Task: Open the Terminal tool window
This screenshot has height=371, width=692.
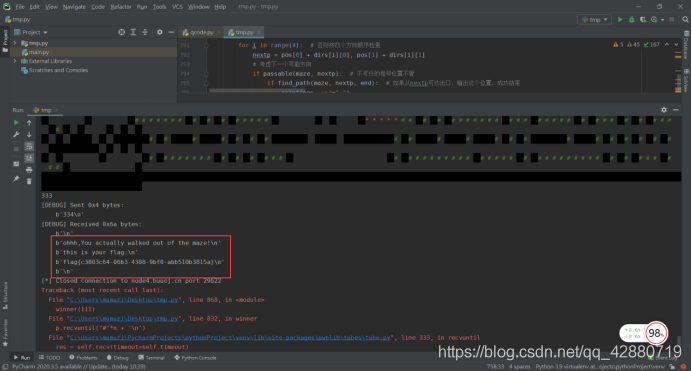Action: pyautogui.click(x=151, y=358)
